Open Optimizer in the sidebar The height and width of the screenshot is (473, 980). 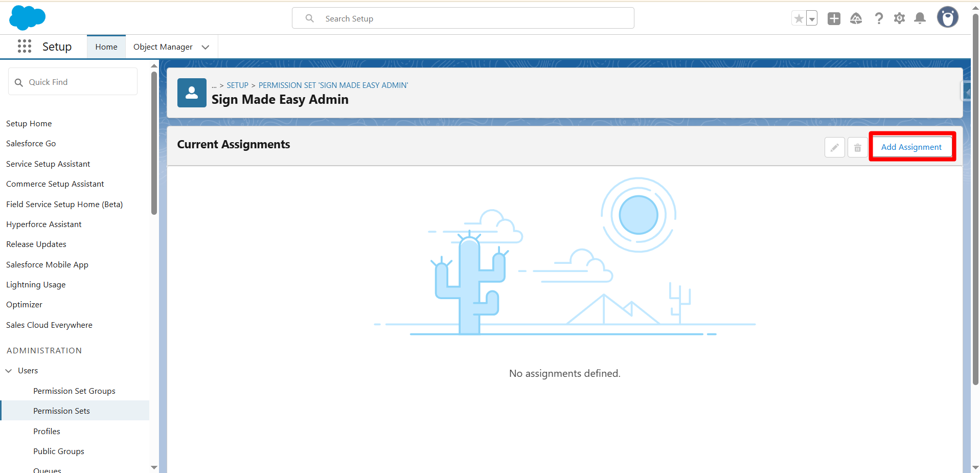click(x=24, y=305)
